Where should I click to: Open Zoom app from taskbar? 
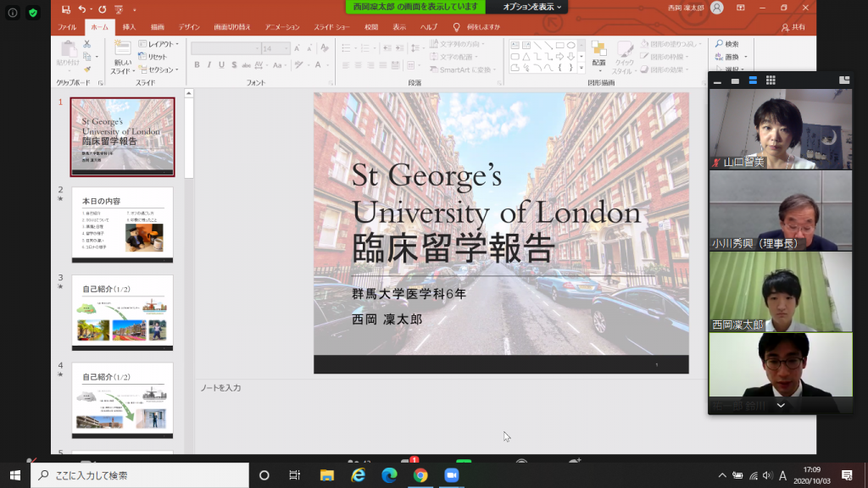(x=452, y=475)
